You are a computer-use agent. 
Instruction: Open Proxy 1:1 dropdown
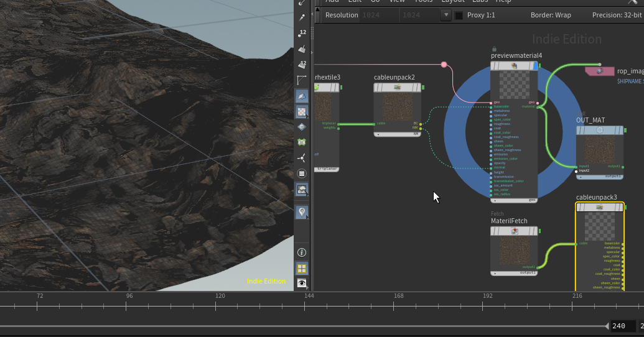click(x=481, y=15)
